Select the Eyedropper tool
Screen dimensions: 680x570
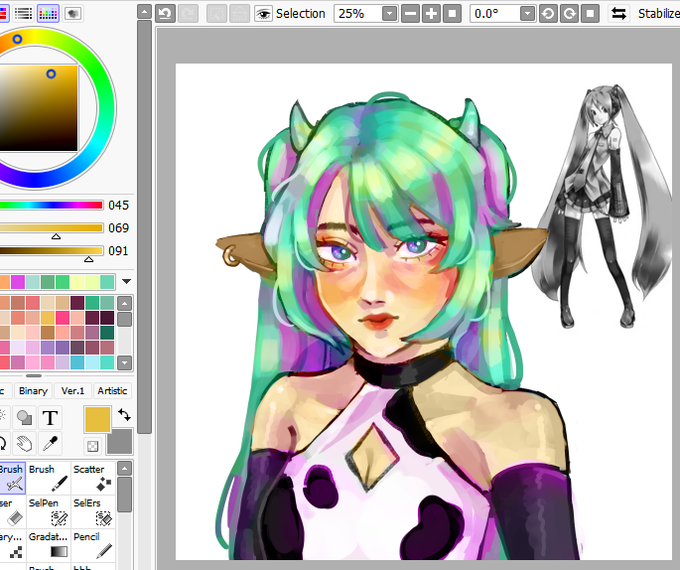(50, 443)
